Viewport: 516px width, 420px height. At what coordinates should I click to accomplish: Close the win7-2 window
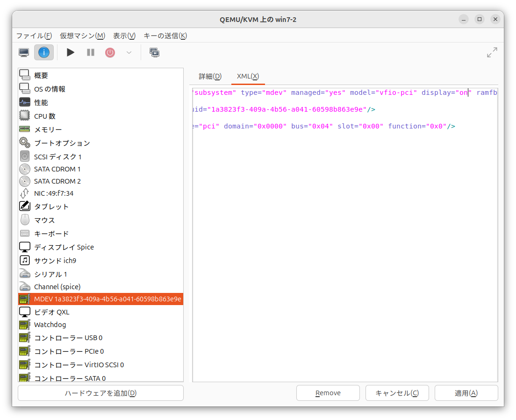[x=495, y=20]
